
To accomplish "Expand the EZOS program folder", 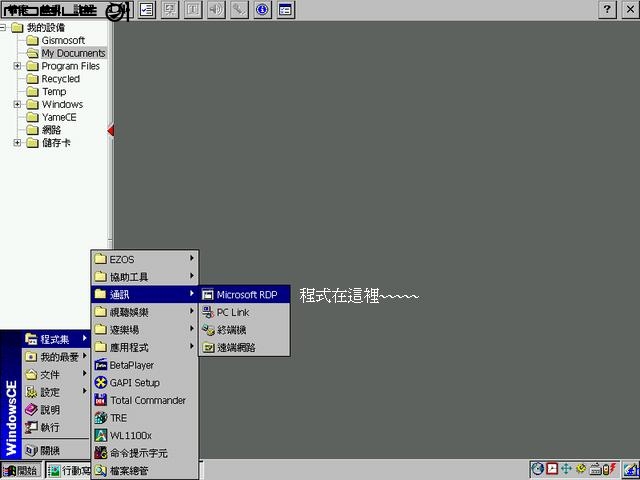I will pyautogui.click(x=144, y=259).
